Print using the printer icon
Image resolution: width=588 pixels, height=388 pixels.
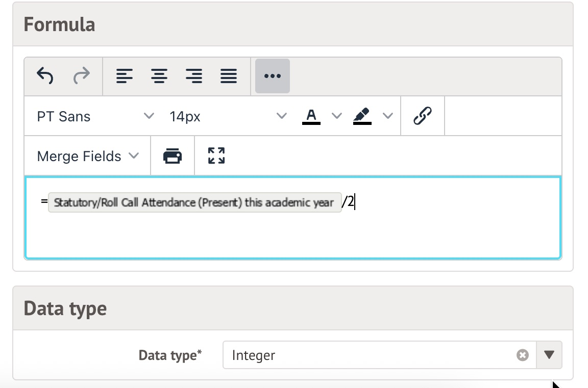pyautogui.click(x=173, y=156)
